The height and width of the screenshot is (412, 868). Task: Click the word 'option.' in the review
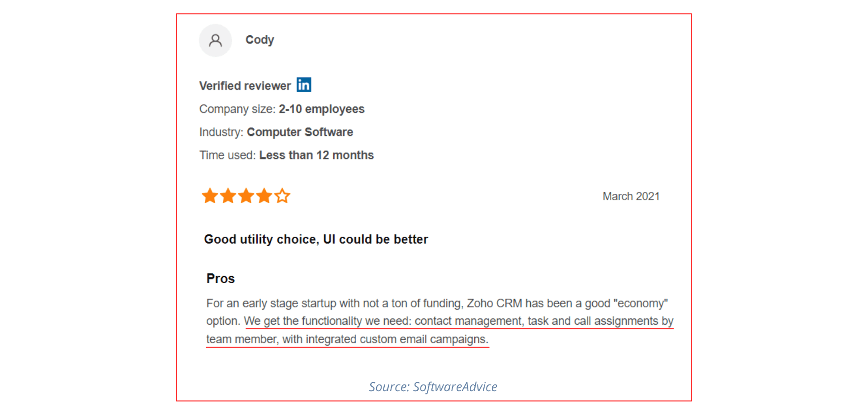pos(223,321)
